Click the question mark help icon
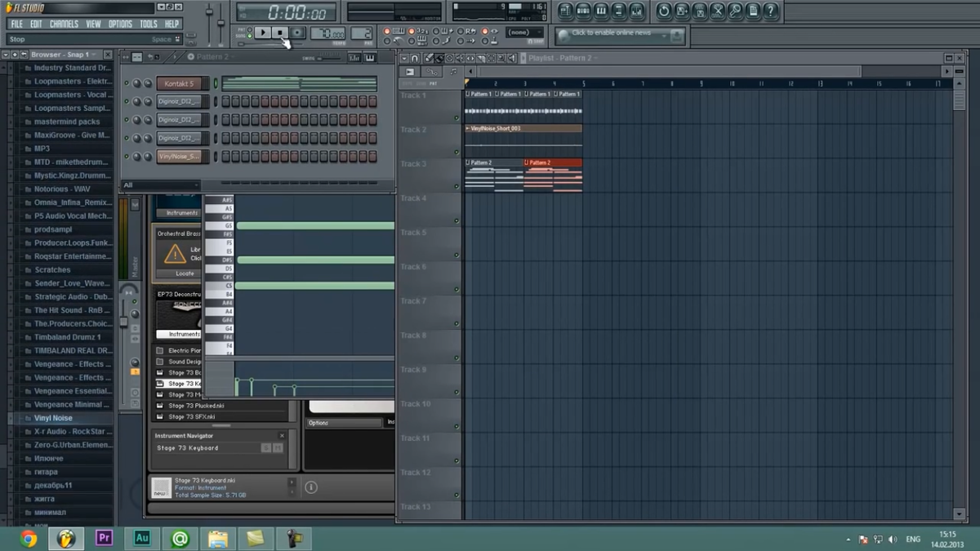 click(771, 11)
